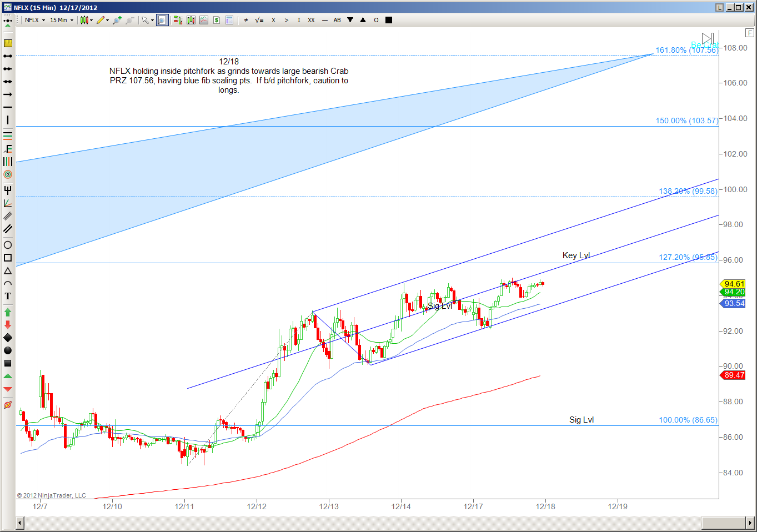Toggle the Data Box panel

point(229,20)
